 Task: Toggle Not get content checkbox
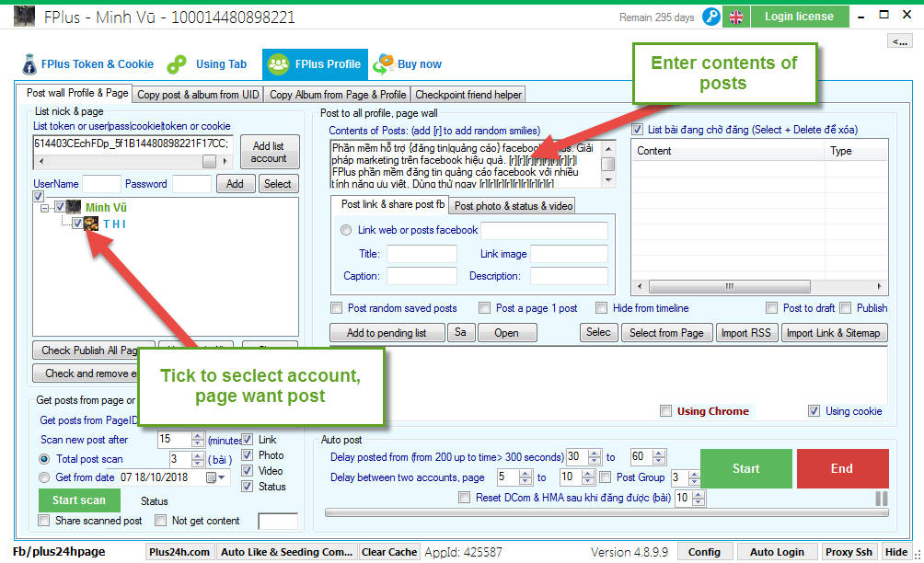(x=160, y=521)
